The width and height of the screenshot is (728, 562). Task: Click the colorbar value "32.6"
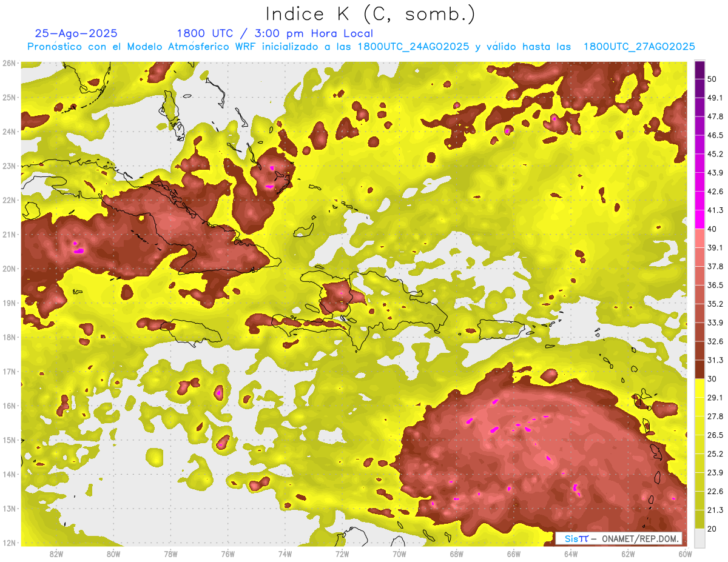tap(715, 341)
